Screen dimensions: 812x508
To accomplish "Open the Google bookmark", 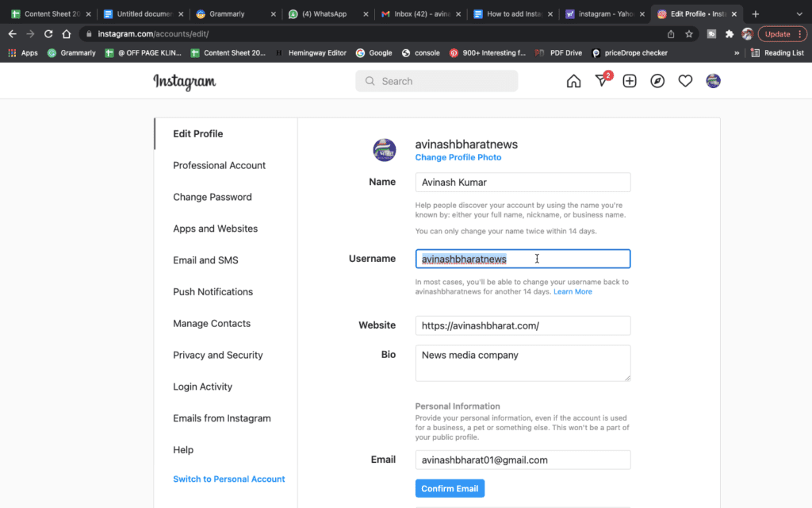I will tap(374, 53).
